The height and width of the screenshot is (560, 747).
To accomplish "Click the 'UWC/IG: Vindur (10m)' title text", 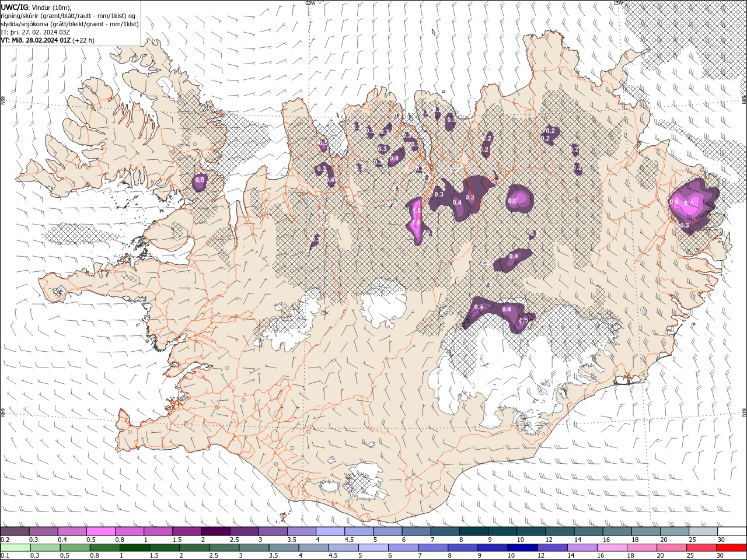I will pyautogui.click(x=34, y=6).
